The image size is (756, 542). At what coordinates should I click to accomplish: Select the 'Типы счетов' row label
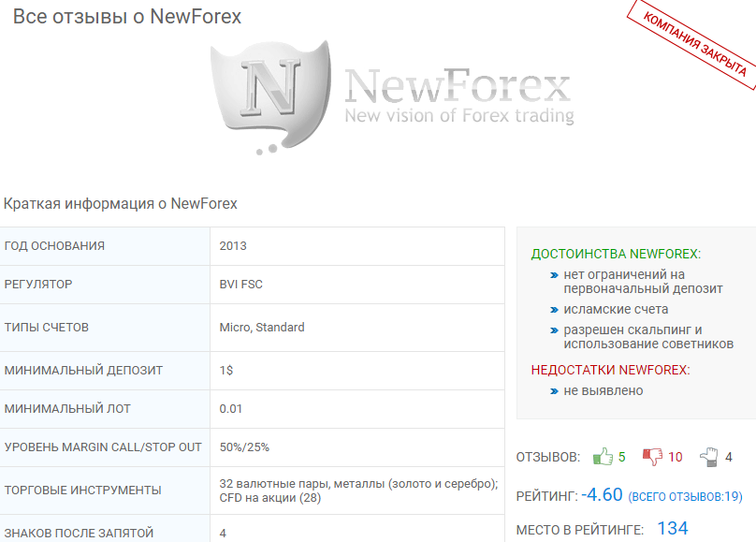[x=46, y=328]
